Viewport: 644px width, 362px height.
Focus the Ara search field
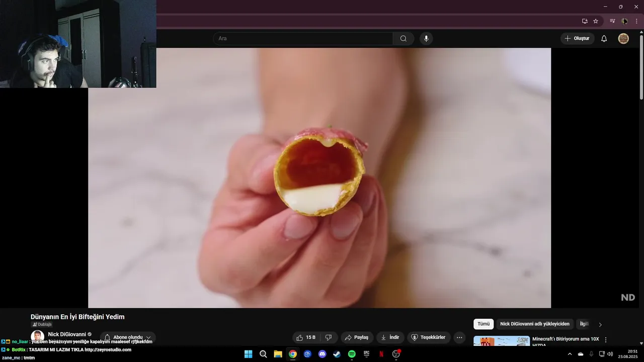click(x=303, y=39)
